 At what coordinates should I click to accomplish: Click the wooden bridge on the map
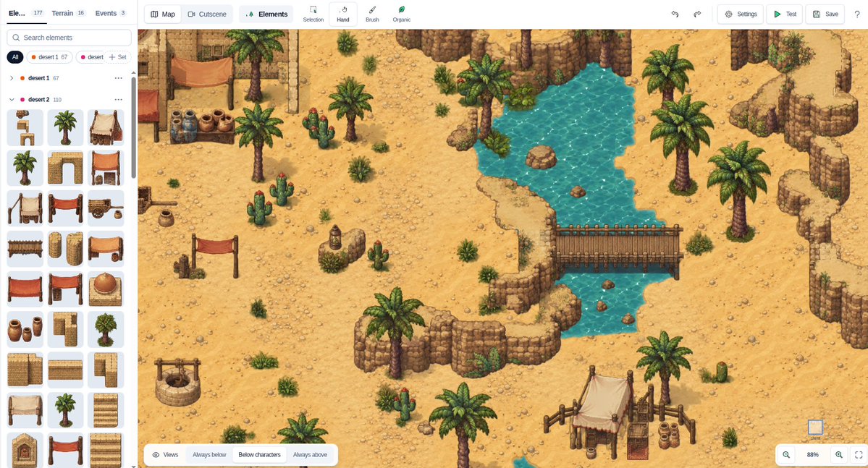(618, 250)
